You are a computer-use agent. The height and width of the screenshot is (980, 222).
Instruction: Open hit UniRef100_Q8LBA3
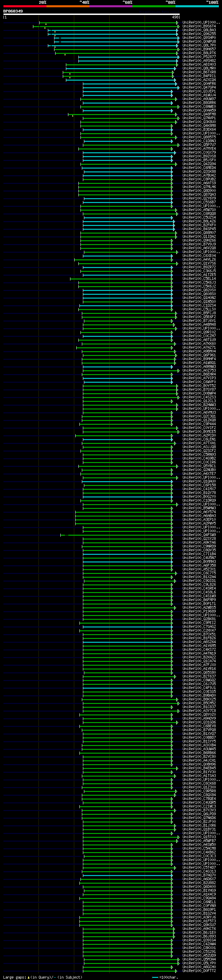[199, 31]
